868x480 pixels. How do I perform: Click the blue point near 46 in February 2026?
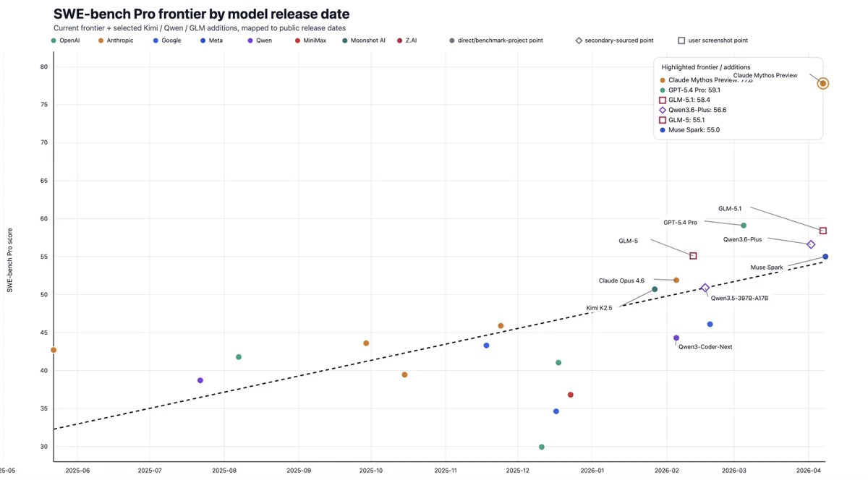(x=710, y=325)
